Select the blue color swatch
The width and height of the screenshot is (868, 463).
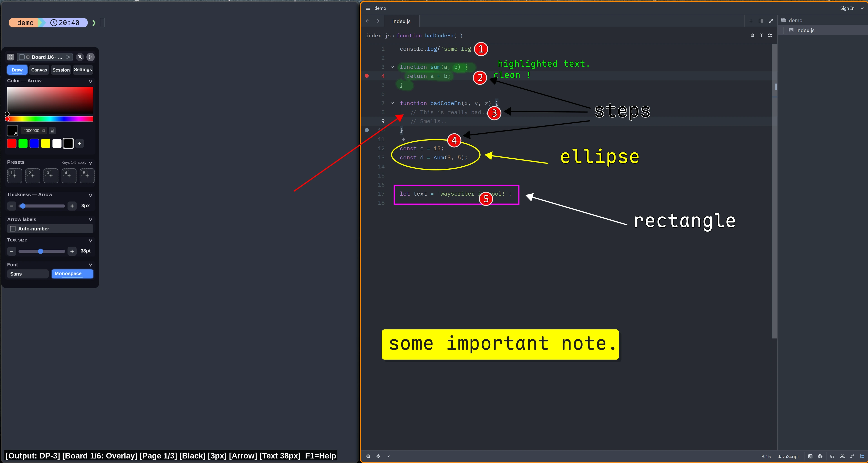(34, 144)
